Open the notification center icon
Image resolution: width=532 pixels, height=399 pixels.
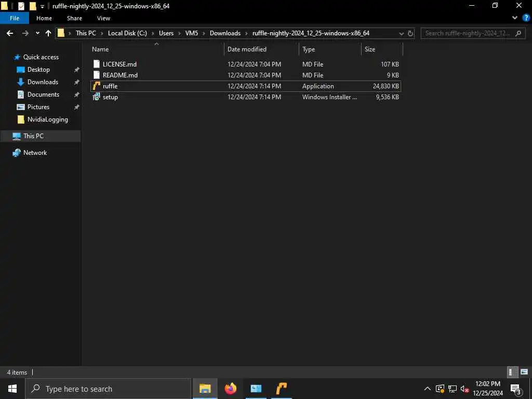516,389
